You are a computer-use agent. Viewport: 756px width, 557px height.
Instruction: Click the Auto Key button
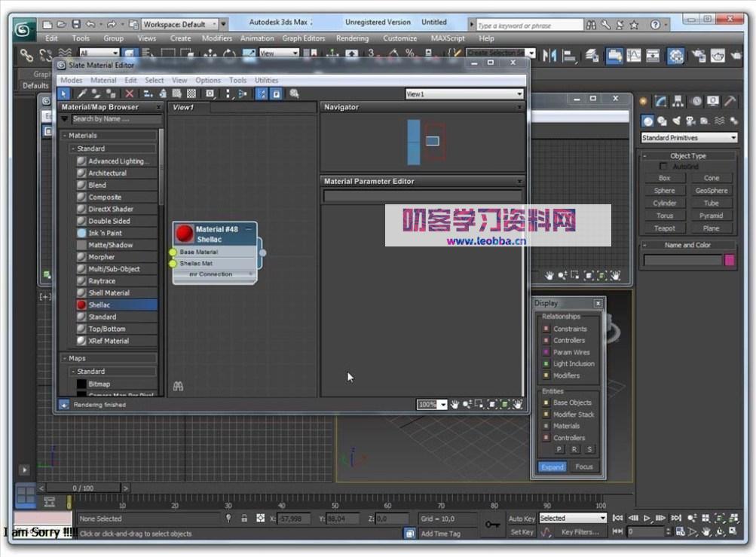522,519
